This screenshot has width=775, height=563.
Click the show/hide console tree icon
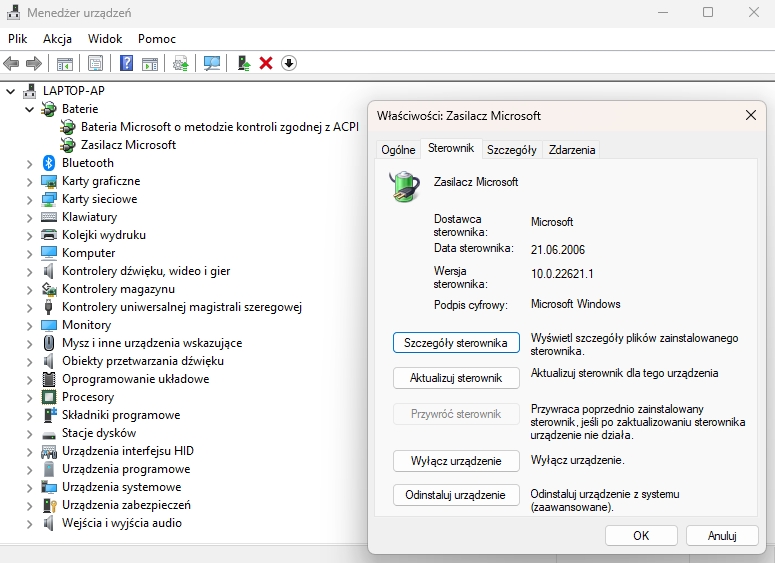tap(65, 63)
